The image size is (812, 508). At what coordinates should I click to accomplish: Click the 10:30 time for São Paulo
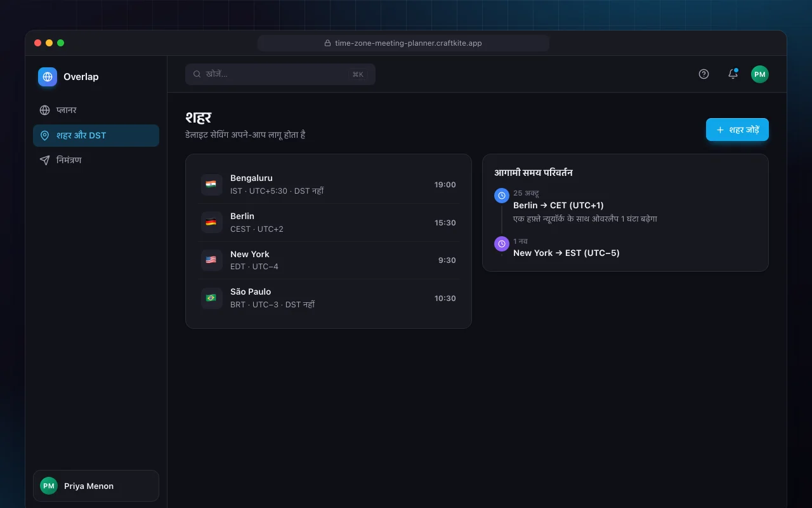tap(445, 298)
